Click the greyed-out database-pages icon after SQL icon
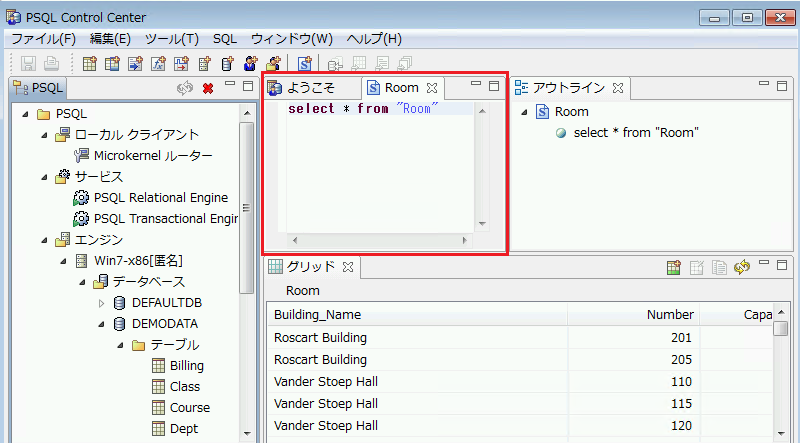The height and width of the screenshot is (443, 800). point(335,64)
